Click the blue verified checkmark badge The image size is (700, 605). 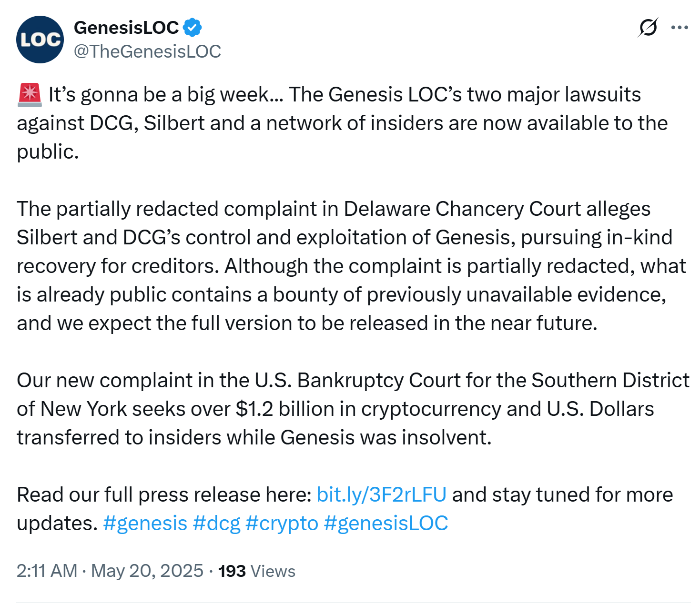192,28
